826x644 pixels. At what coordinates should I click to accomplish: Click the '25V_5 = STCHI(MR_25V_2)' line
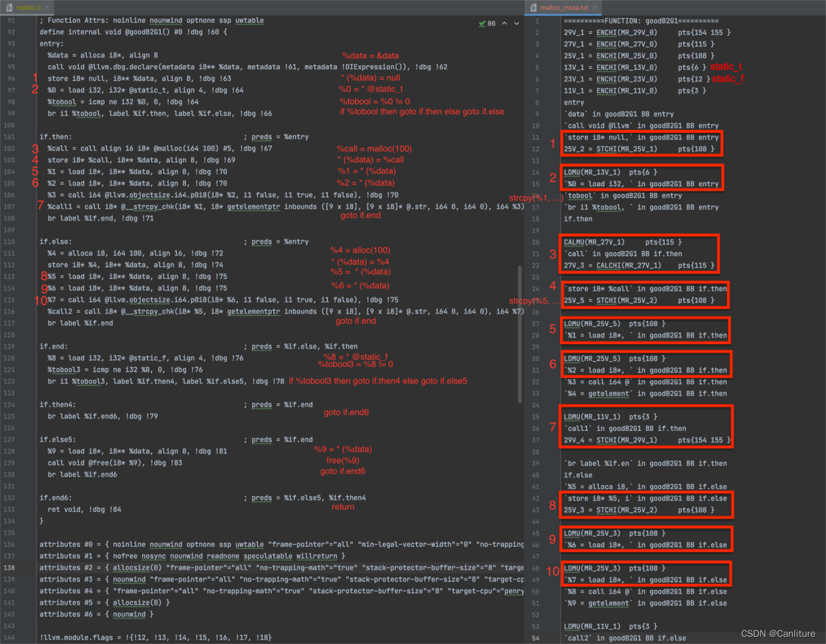(640, 300)
